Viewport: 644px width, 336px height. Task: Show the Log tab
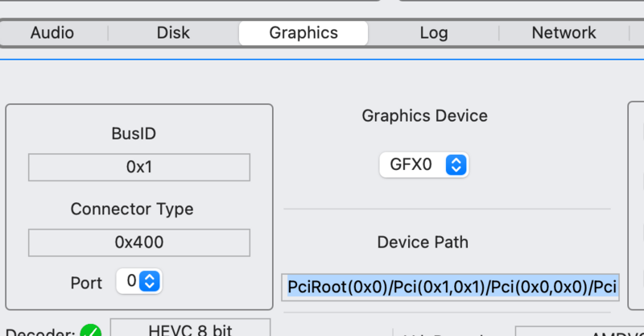click(x=434, y=33)
